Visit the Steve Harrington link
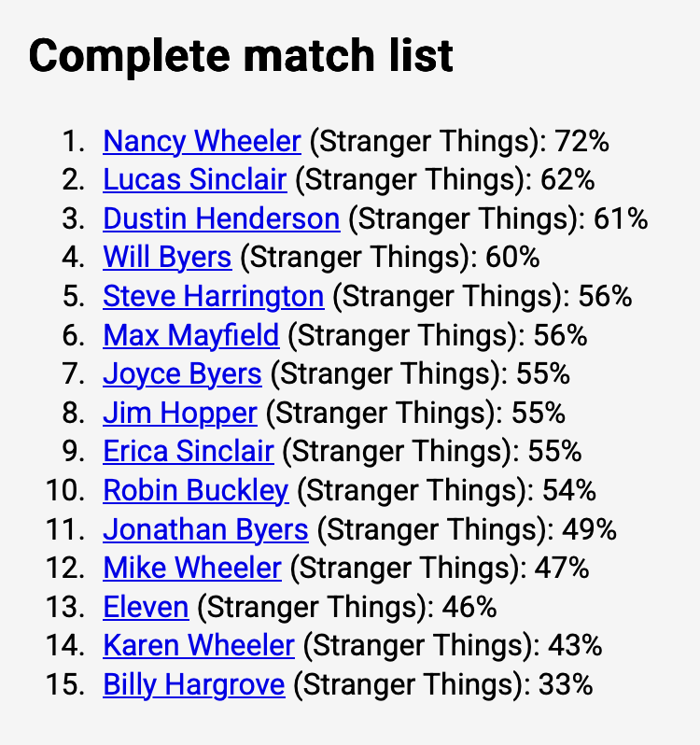Screen dimensions: 700x745 pos(213,296)
